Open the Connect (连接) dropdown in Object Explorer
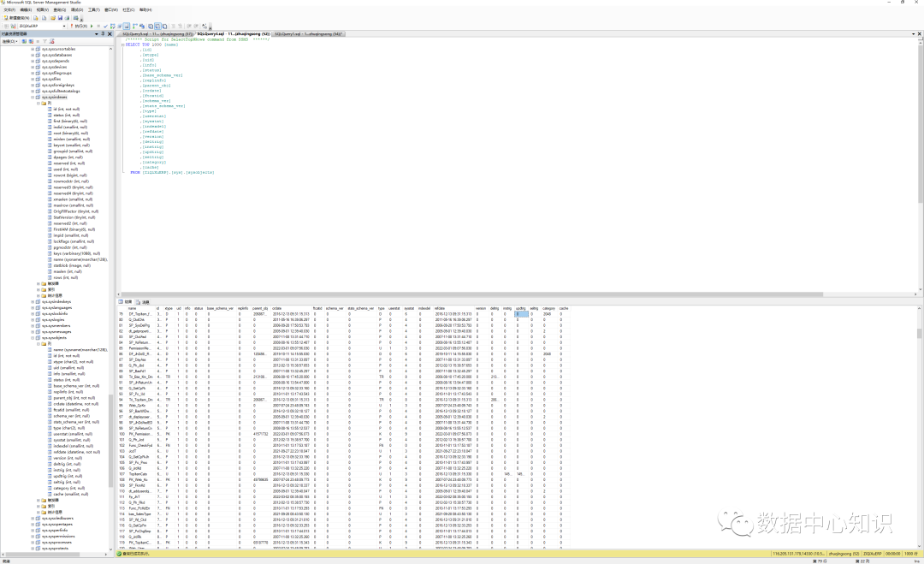The image size is (924, 564). (10, 41)
